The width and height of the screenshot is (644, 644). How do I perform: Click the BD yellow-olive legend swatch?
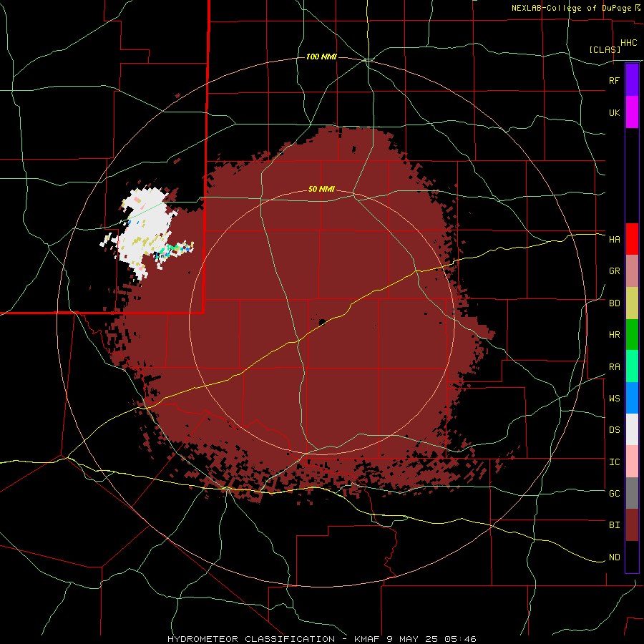coord(632,303)
